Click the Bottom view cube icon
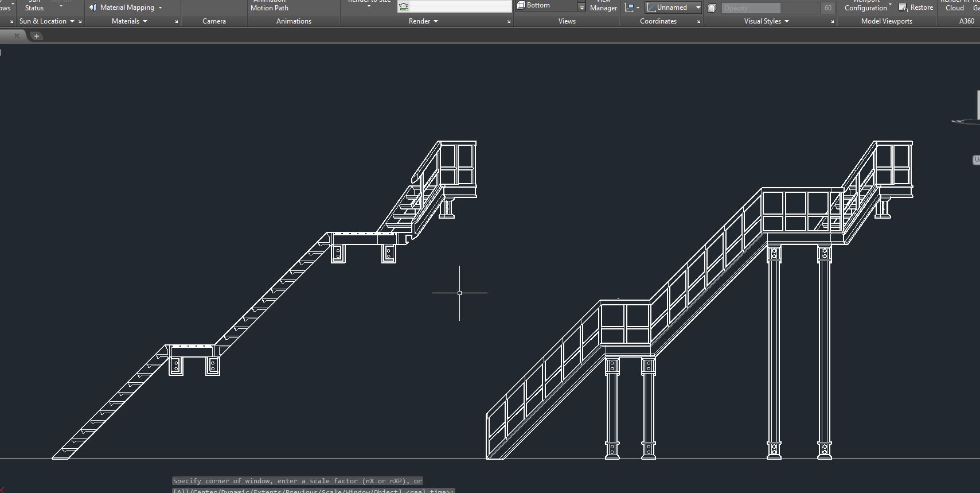 (521, 5)
